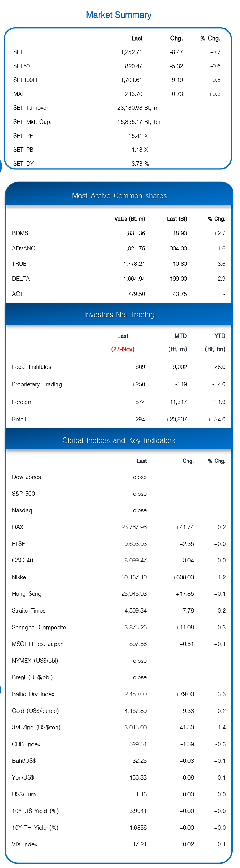Screen dimensions: 240x868
Task: Select the Gold (US$/ounce) row label
Action: click(x=35, y=711)
